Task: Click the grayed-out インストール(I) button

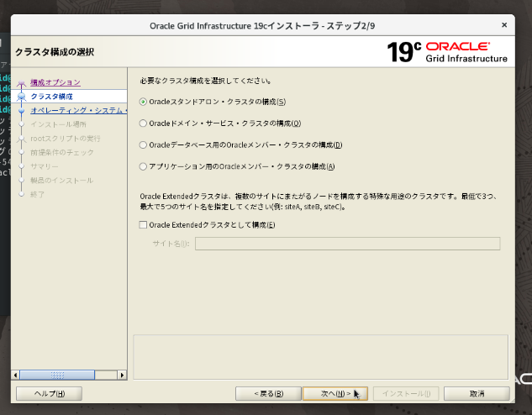Action: pos(406,394)
